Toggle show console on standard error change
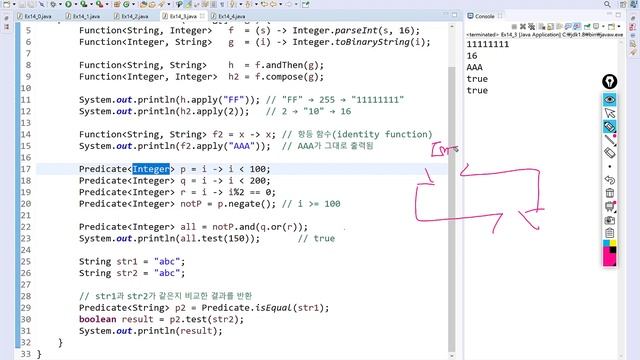Image resolution: width=640 pixels, height=360 pixels. tap(577, 27)
